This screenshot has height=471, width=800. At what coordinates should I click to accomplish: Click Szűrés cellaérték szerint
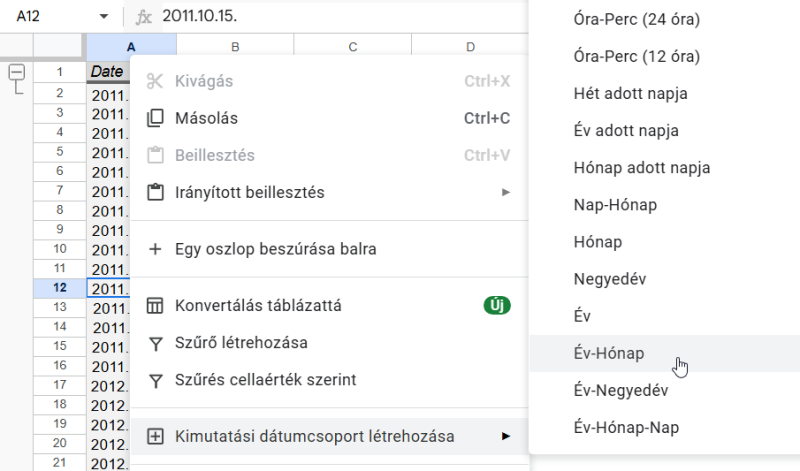point(266,380)
